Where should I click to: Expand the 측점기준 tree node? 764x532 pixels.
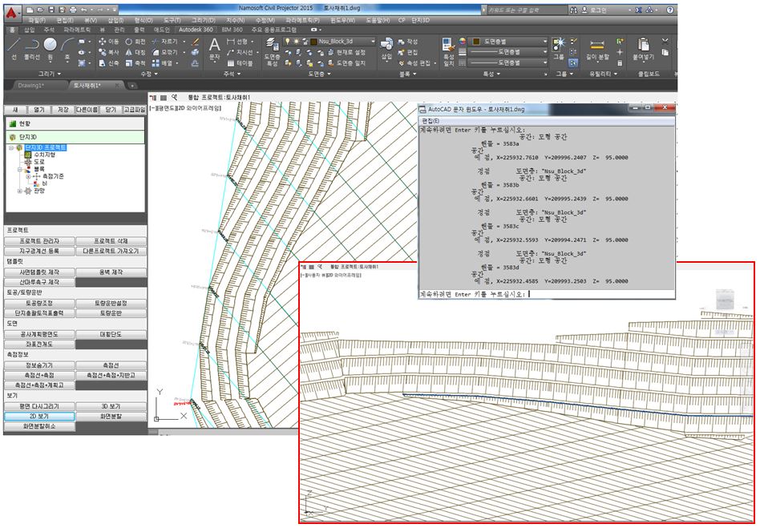coord(28,176)
